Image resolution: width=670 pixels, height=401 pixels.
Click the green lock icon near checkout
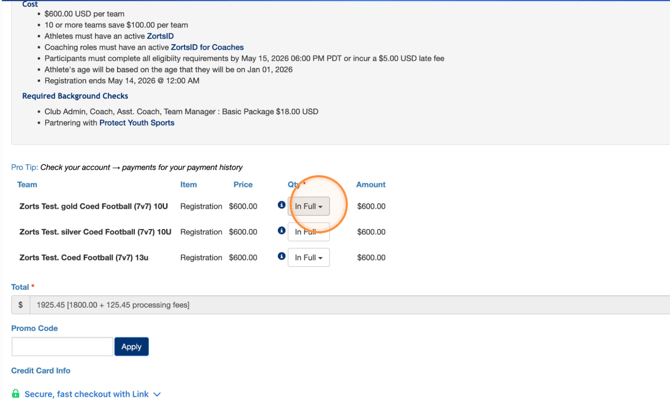[15, 394]
